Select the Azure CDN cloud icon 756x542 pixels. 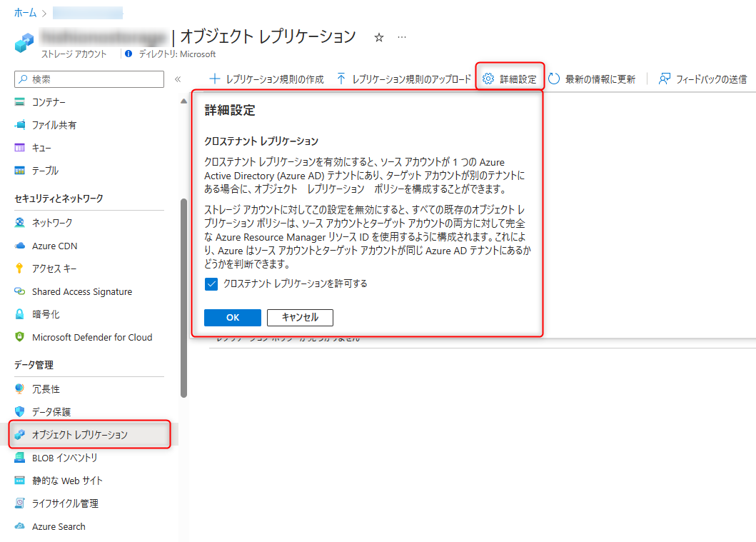(x=19, y=245)
